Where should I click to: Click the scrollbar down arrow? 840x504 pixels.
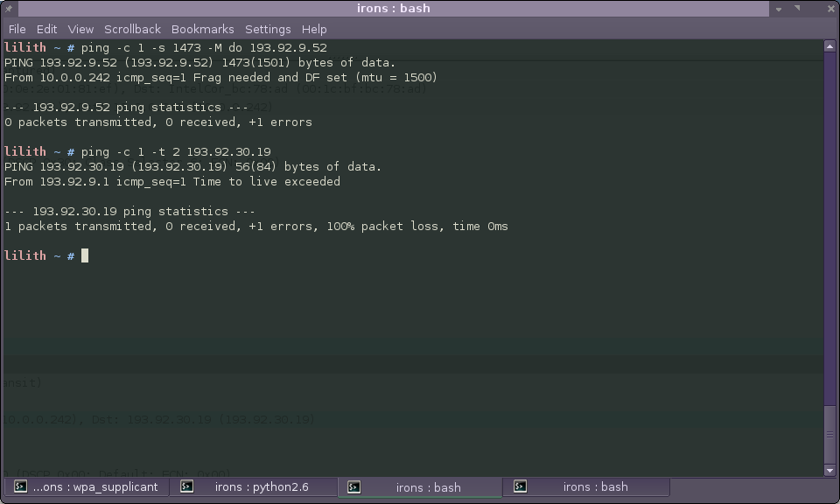click(x=829, y=471)
